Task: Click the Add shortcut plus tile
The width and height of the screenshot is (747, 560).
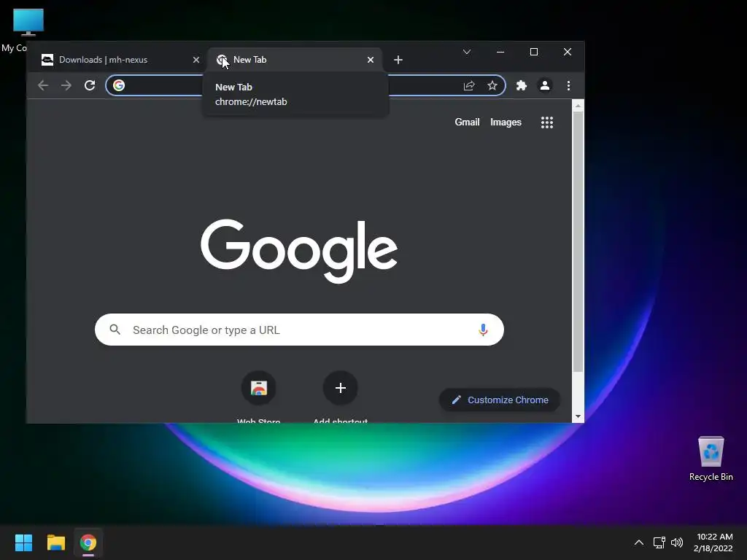Action: (340, 388)
